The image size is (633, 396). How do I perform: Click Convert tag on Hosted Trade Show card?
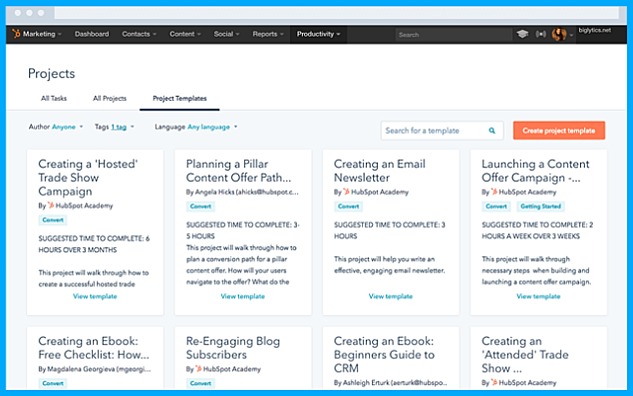(x=53, y=220)
